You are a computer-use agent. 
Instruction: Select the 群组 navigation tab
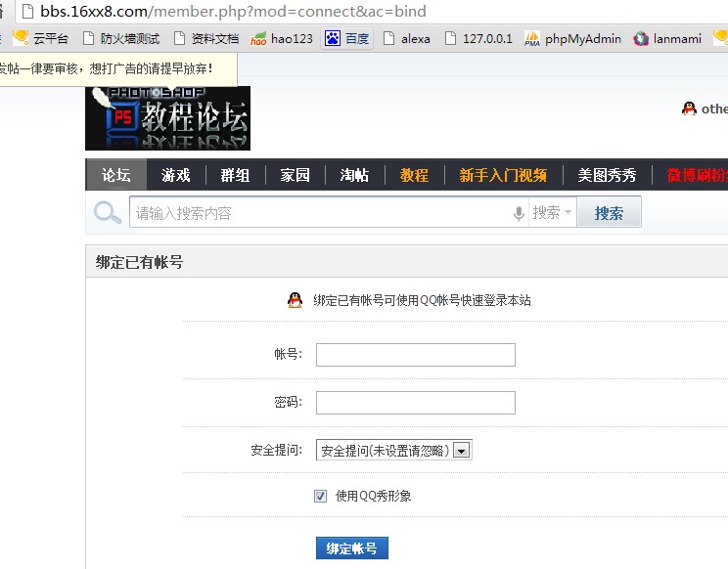click(236, 175)
